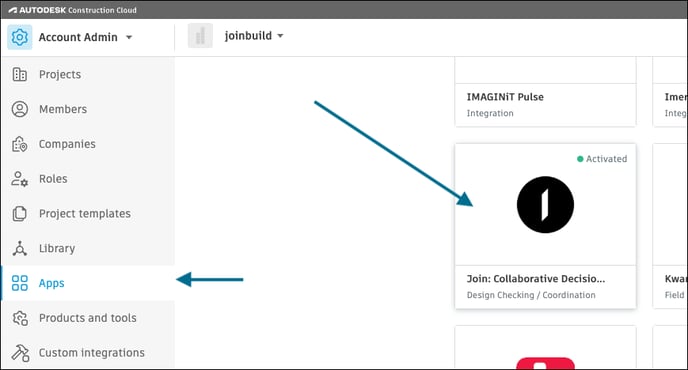This screenshot has width=688, height=370.
Task: Open the Companies icon in sidebar
Action: [20, 144]
